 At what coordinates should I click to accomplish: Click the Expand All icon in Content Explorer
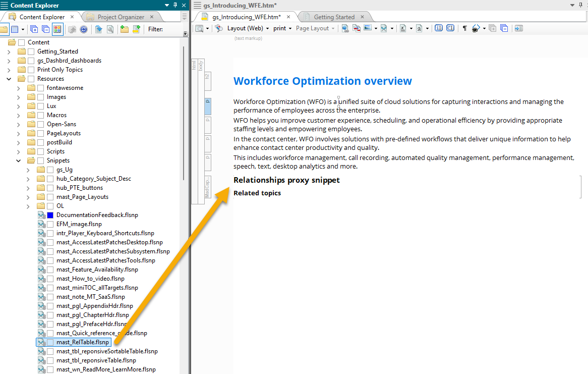pyautogui.click(x=34, y=29)
